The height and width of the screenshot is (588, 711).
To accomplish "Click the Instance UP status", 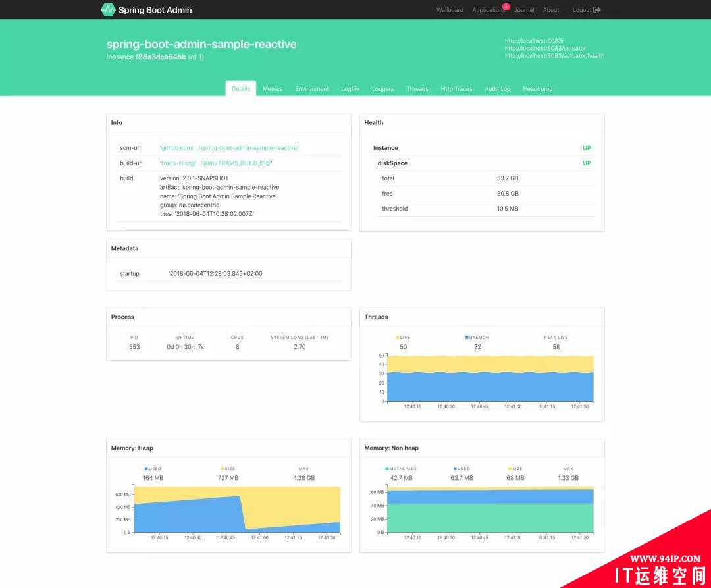I will (x=587, y=147).
